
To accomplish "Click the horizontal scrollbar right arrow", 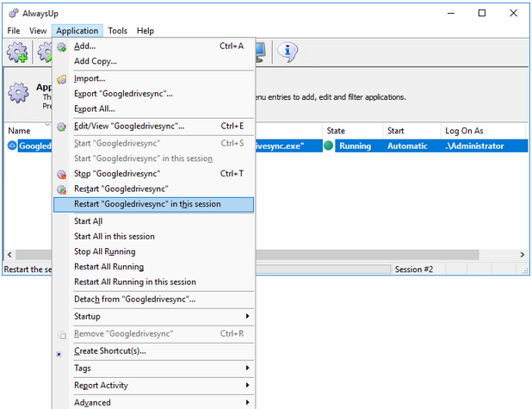I will pyautogui.click(x=523, y=255).
